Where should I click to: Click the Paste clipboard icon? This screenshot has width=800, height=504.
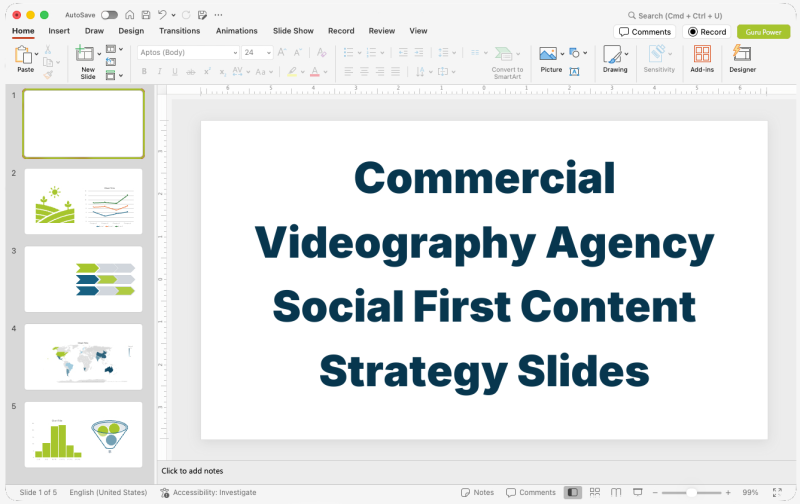coord(23,54)
